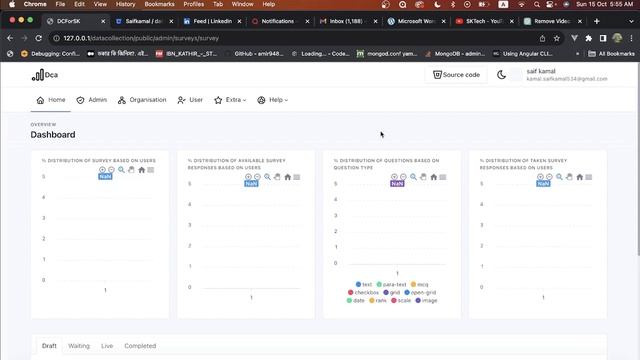This screenshot has width=640, height=360.
Task: Zoom in on available survey responses chart
Action: point(248,177)
